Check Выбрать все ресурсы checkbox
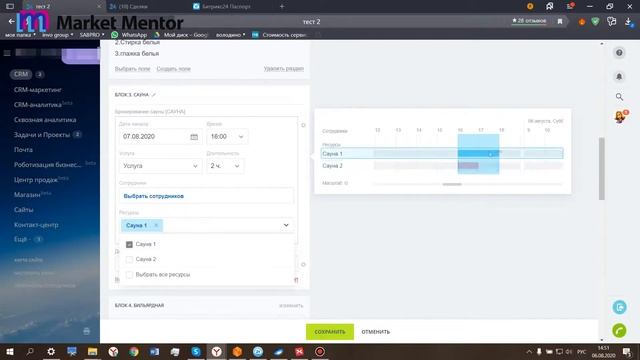Viewport: 640px width, 360px height. point(129,275)
